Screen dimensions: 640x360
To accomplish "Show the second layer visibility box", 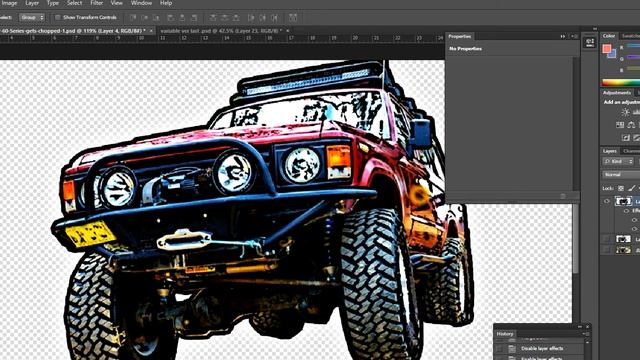I will (607, 239).
